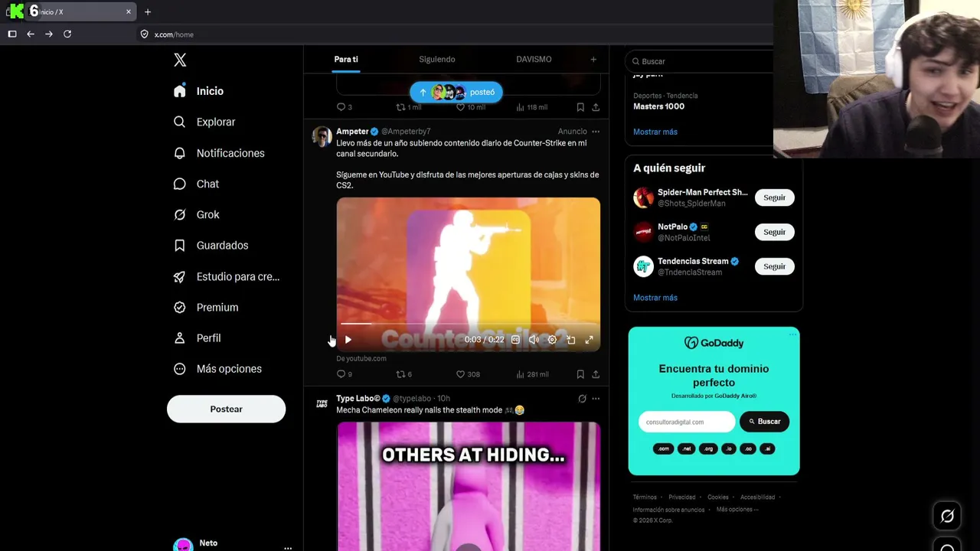The width and height of the screenshot is (980, 551).
Task: Expand the footer Más opciones link
Action: [x=737, y=510]
